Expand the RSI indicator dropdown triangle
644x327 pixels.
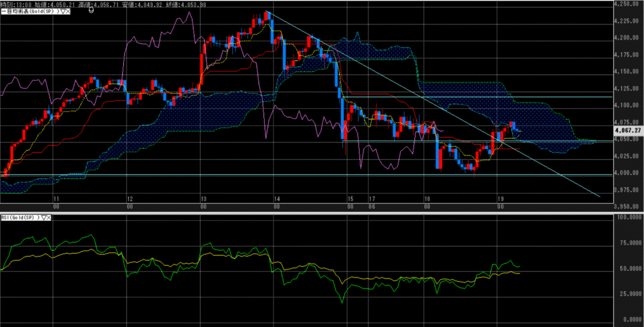(45, 217)
